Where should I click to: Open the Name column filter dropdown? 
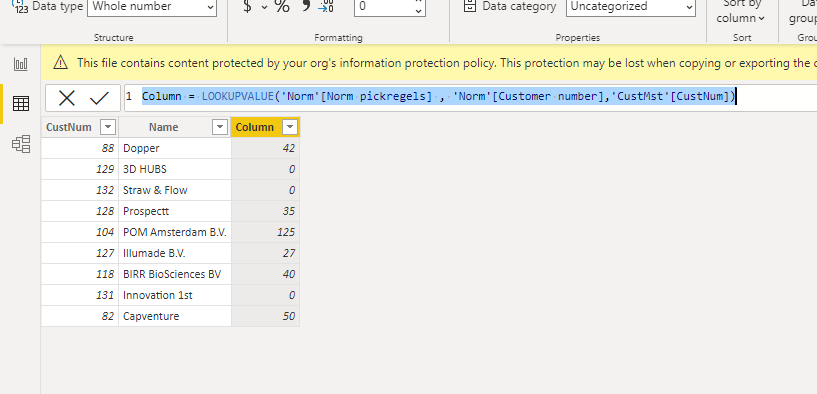click(220, 127)
